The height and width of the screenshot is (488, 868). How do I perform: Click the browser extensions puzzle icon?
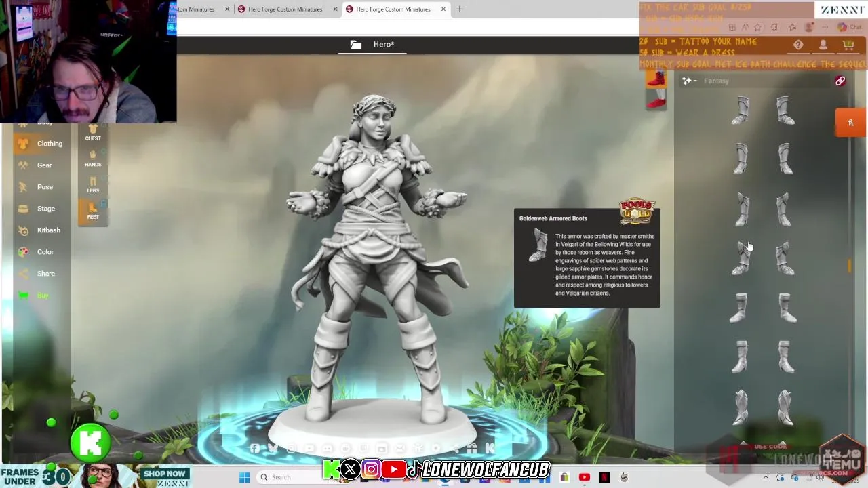click(x=774, y=27)
